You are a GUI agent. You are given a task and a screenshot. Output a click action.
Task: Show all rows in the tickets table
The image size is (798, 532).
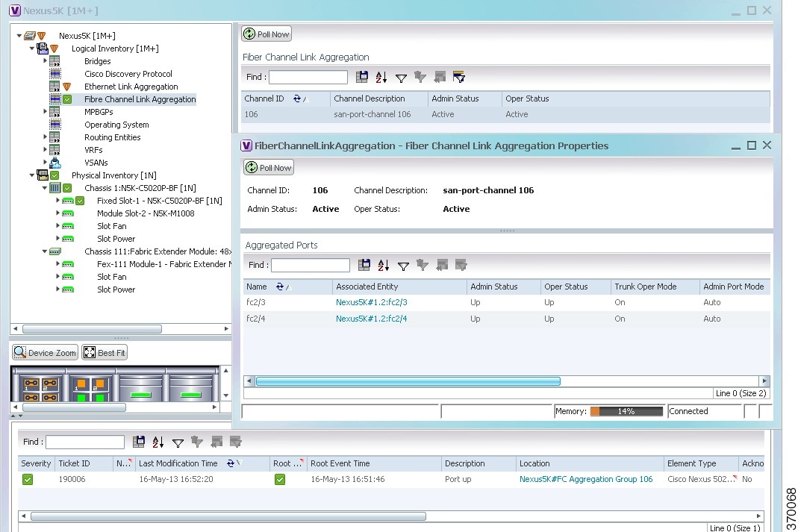216,442
